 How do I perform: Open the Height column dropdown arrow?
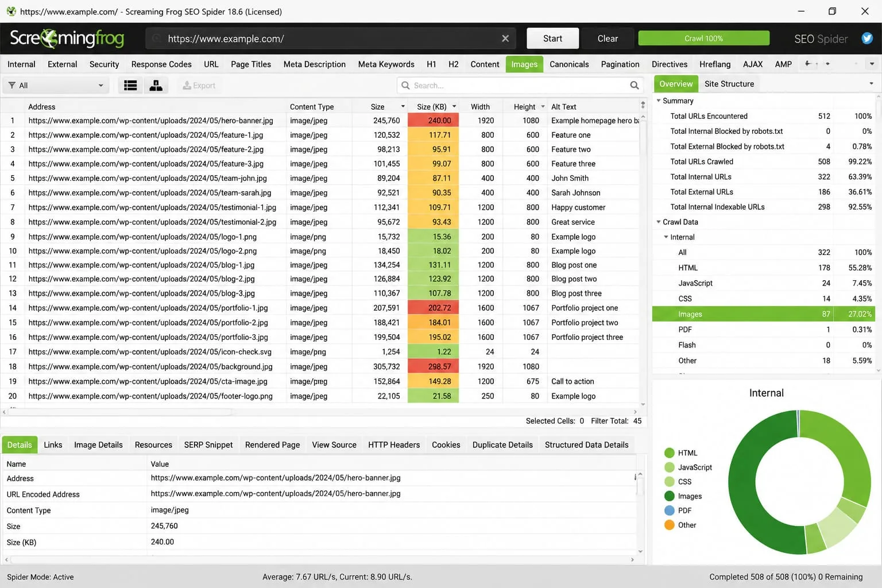point(543,106)
